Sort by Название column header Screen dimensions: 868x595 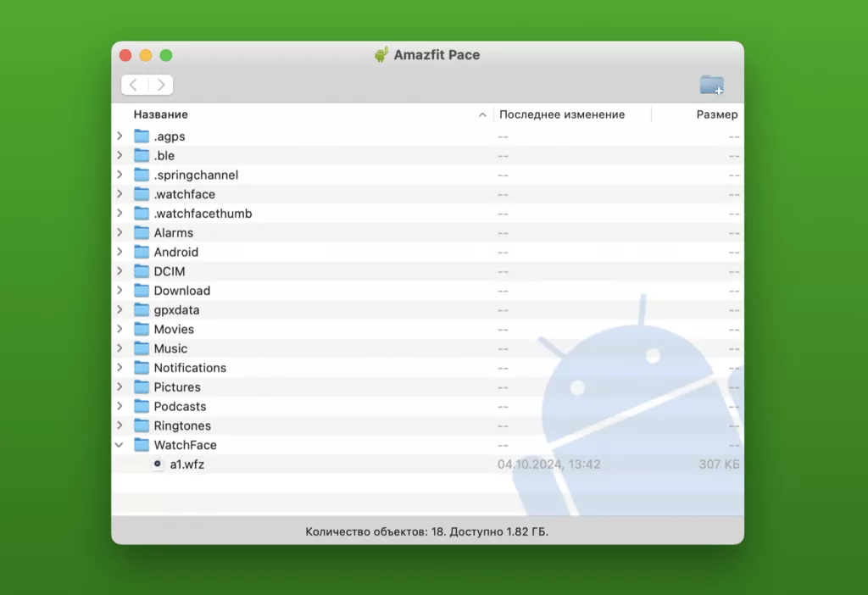pos(161,114)
